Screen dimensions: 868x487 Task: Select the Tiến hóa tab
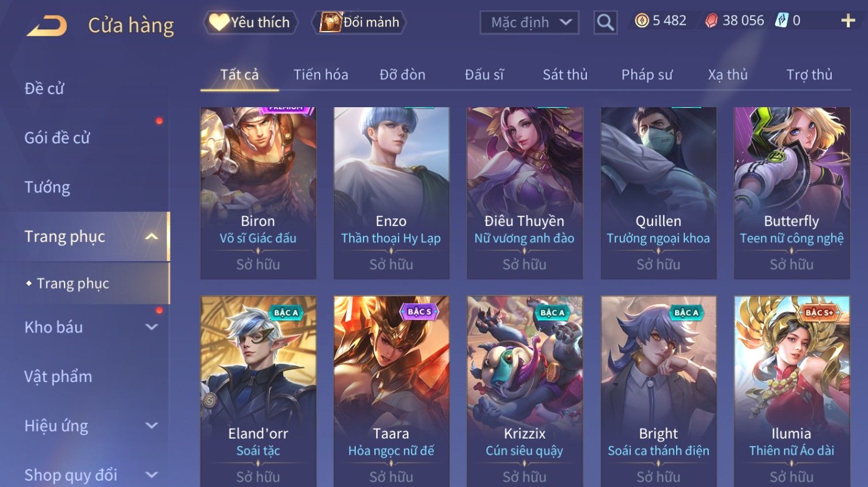[321, 75]
